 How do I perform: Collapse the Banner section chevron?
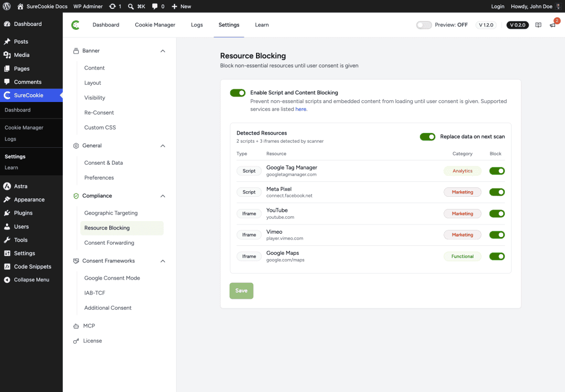tap(163, 51)
